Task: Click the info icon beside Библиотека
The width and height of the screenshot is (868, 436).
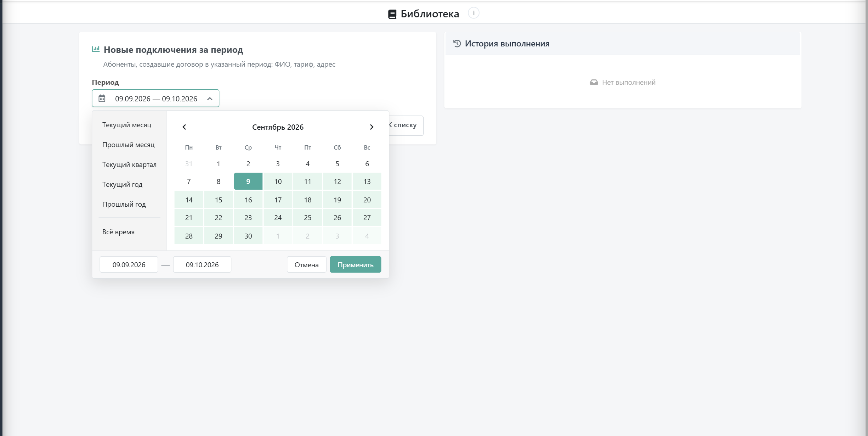Action: 473,13
